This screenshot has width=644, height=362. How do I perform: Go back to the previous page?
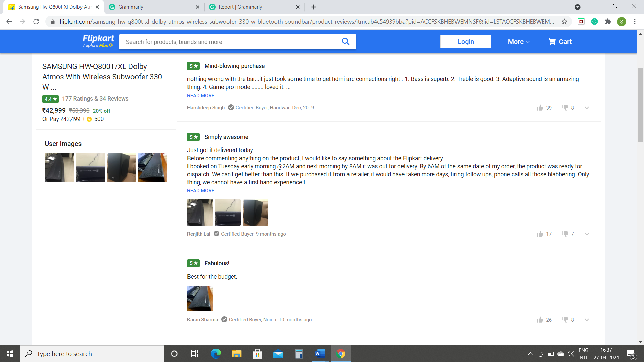(x=9, y=22)
